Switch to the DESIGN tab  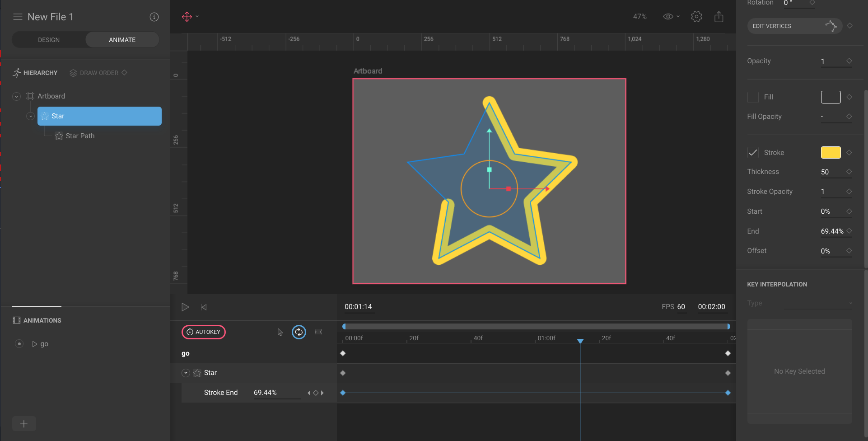[49, 40]
